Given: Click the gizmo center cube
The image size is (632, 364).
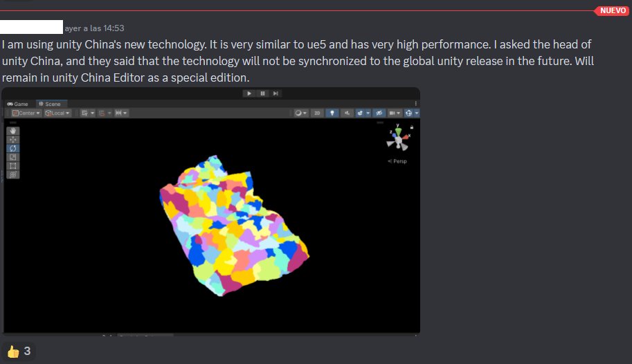Looking at the screenshot, I should [x=399, y=140].
